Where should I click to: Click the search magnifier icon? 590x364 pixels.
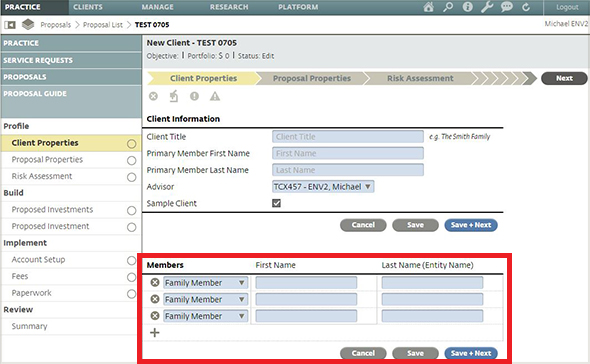pyautogui.click(x=448, y=7)
